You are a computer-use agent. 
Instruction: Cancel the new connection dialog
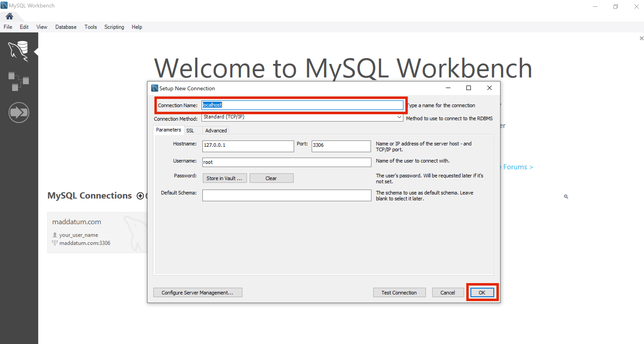click(448, 292)
